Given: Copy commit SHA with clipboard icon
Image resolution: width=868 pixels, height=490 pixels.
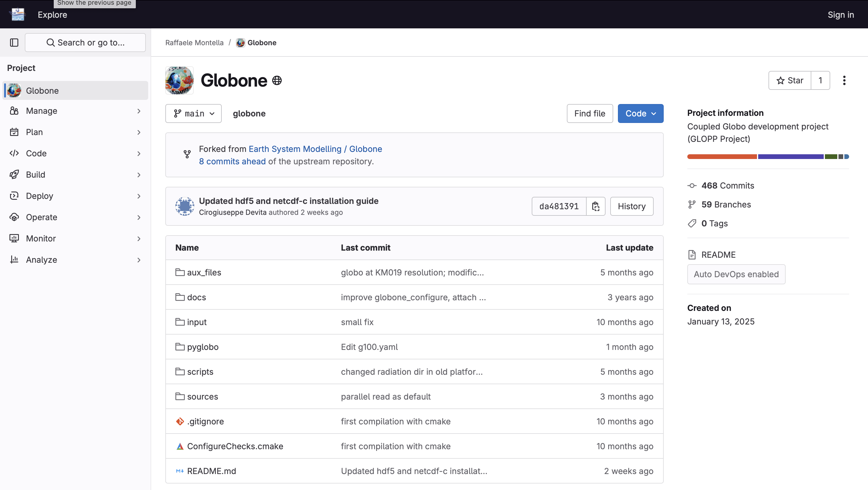Looking at the screenshot, I should pos(596,206).
